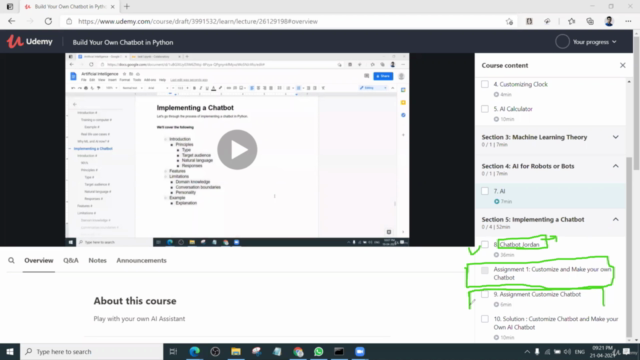The height and width of the screenshot is (360, 640).
Task: Switch to the Q&A tab
Action: point(71,260)
